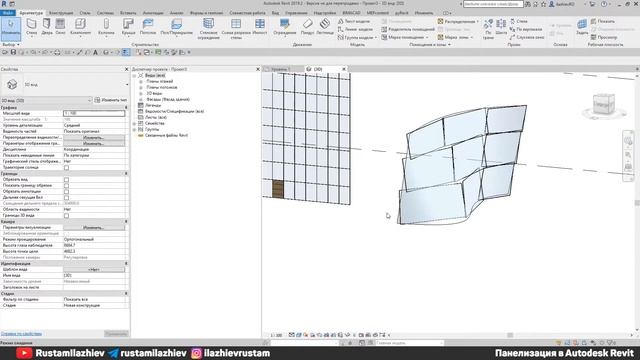Select the Схема разрезки стены tool
Viewport: 640px width, 360px height.
pyautogui.click(x=236, y=29)
